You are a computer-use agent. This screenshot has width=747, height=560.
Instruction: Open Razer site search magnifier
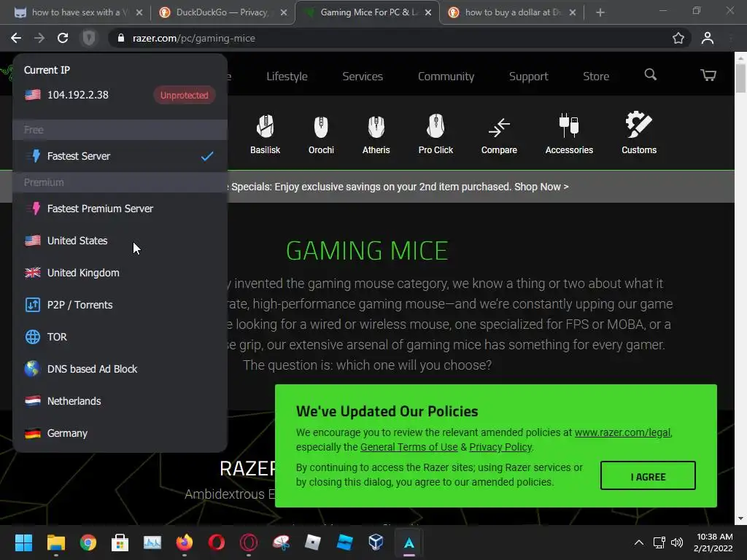click(x=650, y=75)
